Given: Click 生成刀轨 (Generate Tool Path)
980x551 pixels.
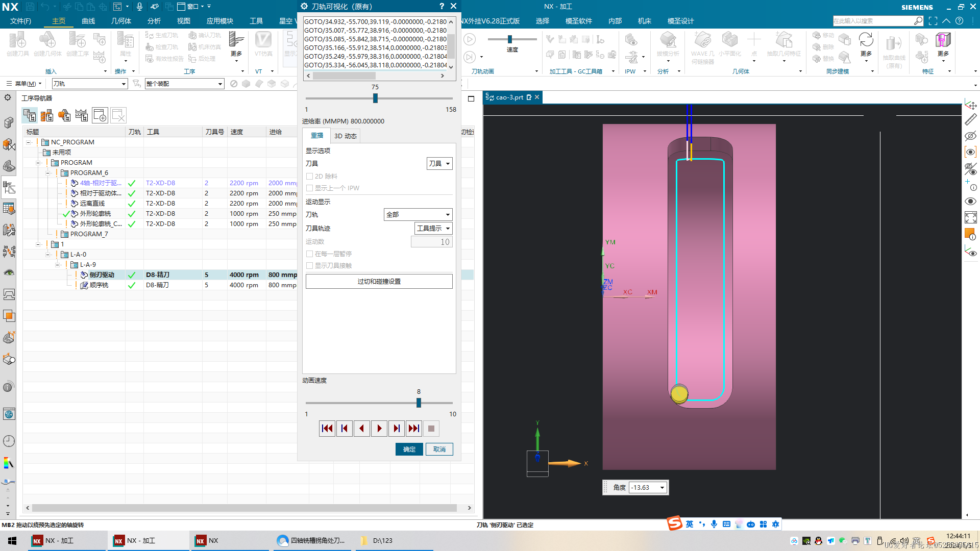Looking at the screenshot, I should coord(162,35).
